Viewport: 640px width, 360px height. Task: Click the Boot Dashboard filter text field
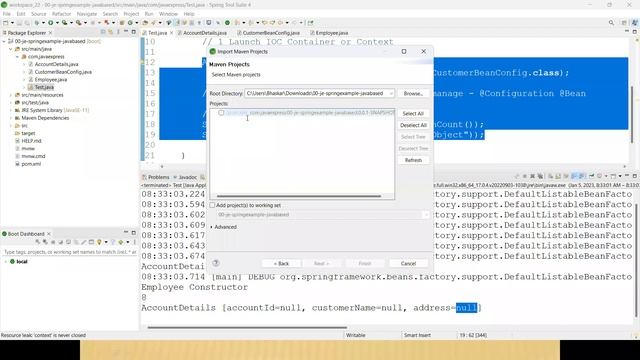(69, 252)
